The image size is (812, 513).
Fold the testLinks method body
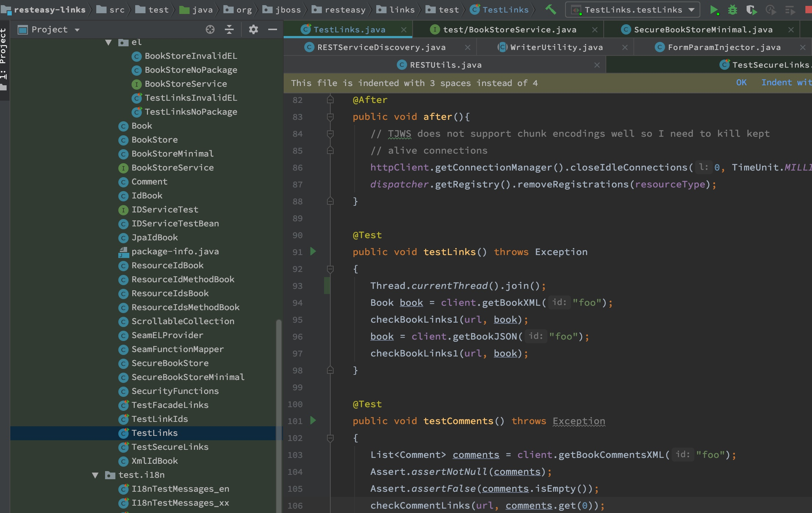(330, 269)
